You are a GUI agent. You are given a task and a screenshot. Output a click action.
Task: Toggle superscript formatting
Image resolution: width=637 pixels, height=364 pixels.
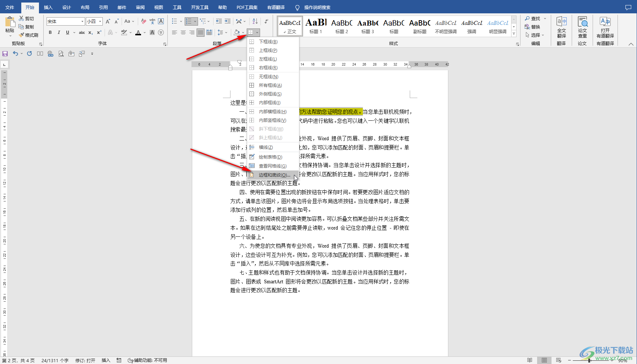coord(99,32)
